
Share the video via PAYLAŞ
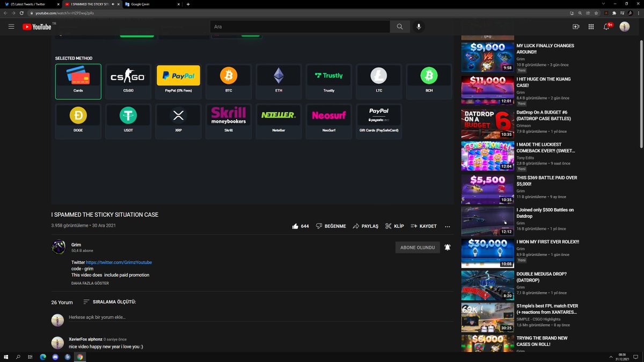point(365,226)
